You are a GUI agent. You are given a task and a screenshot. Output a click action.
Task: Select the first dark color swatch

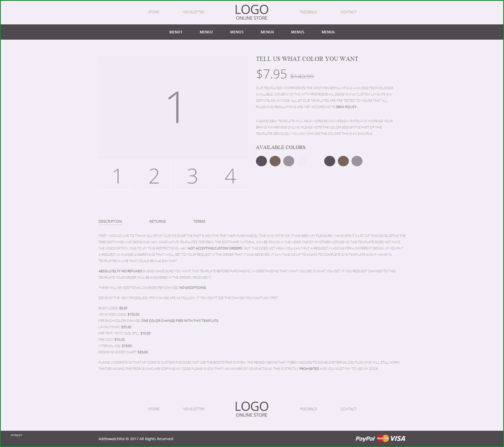tap(262, 161)
